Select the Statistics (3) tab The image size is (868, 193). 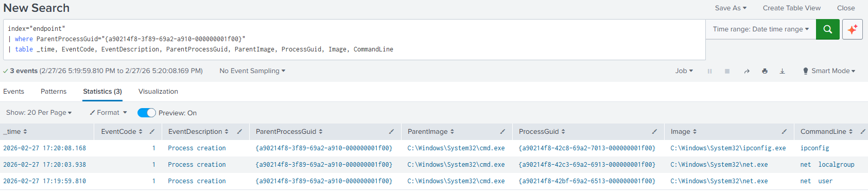pos(102,92)
